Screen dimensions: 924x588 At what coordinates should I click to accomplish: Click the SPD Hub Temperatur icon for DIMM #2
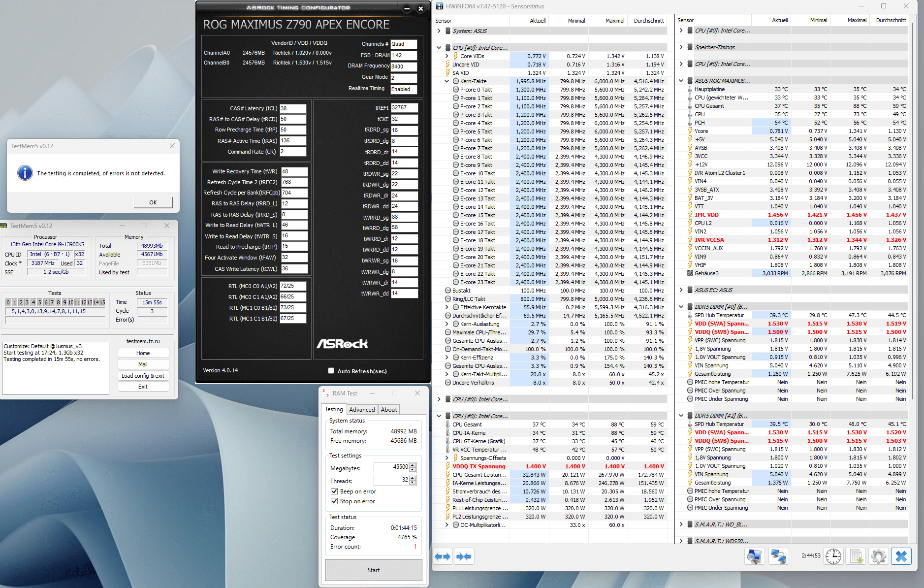(x=690, y=424)
